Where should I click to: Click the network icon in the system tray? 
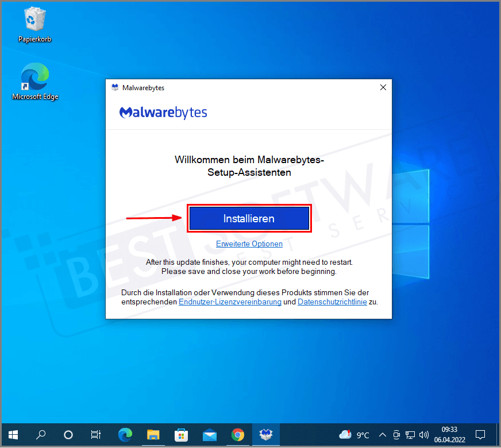tap(410, 435)
